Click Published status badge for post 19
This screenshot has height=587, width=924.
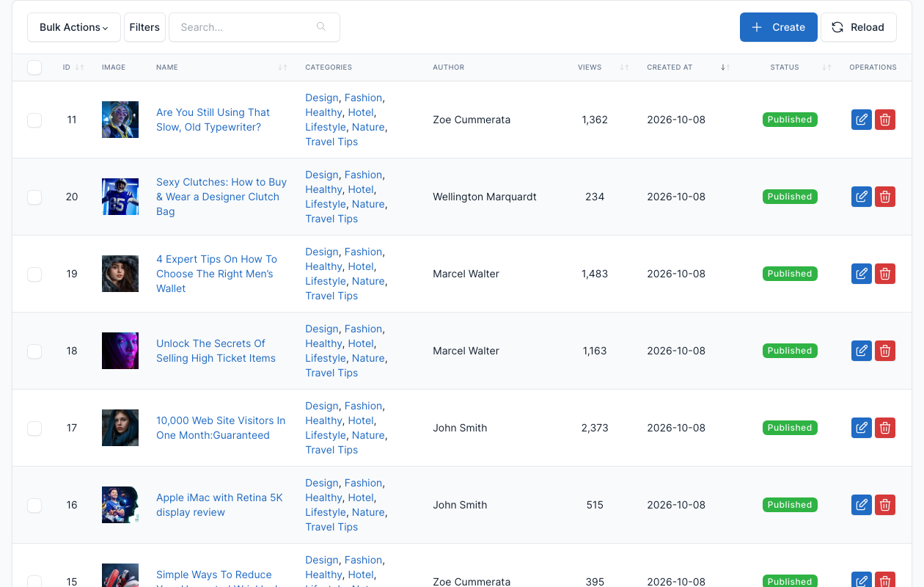point(790,274)
